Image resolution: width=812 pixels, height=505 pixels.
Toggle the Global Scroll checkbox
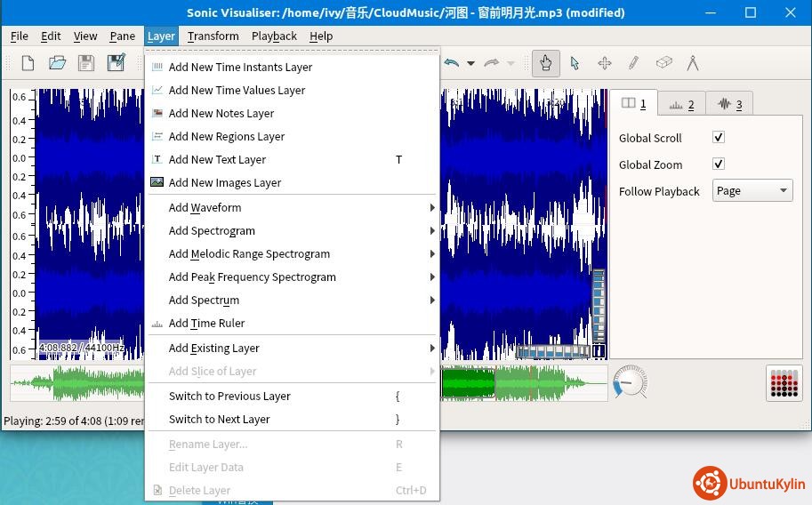(719, 138)
